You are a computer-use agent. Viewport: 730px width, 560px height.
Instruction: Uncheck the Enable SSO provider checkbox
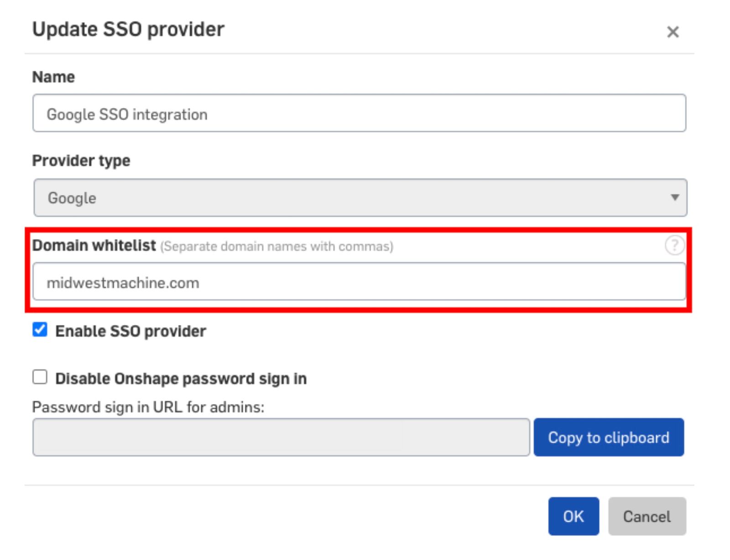coord(40,330)
